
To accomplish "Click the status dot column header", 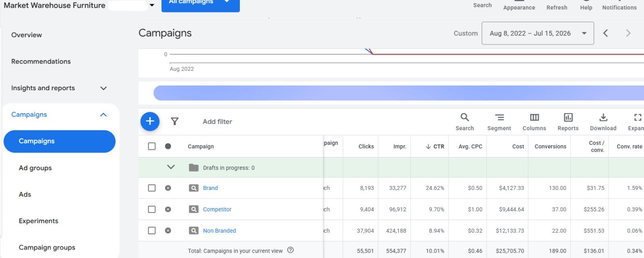I will tap(168, 147).
